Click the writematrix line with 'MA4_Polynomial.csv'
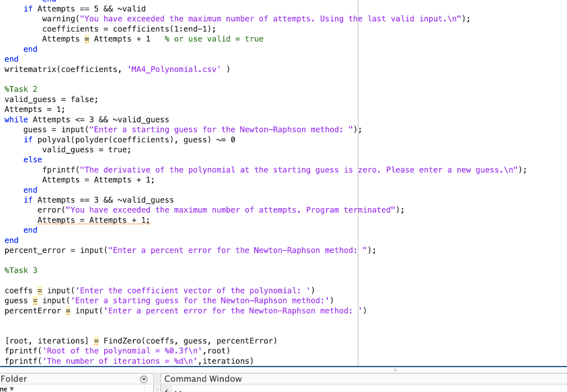This screenshot has height=392, width=567. (x=117, y=69)
